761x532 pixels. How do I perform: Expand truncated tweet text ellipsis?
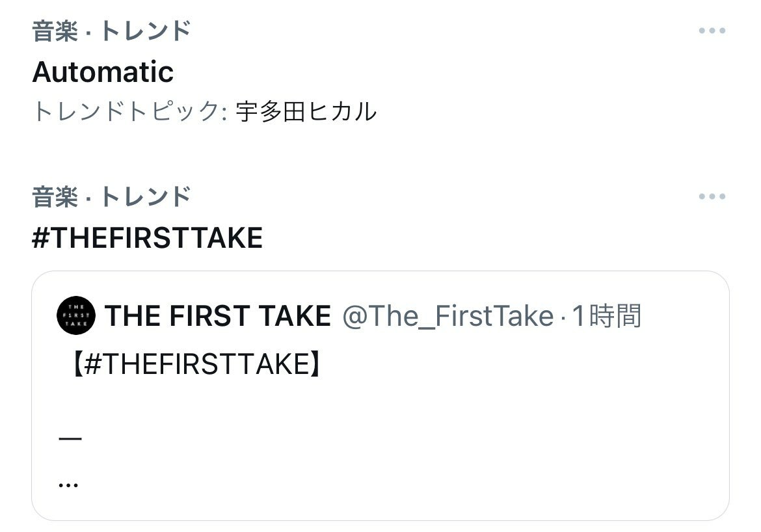click(68, 485)
